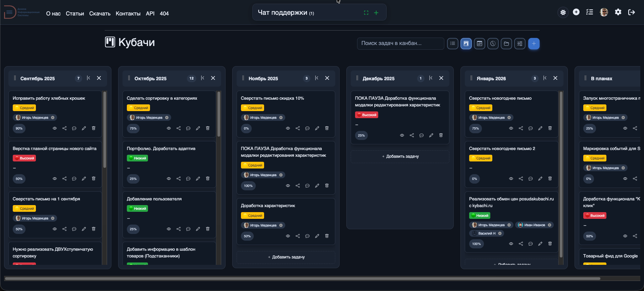Image resolution: width=644 pixels, height=291 pixels.
Task: Click the round plus icon in header
Action: tap(576, 12)
